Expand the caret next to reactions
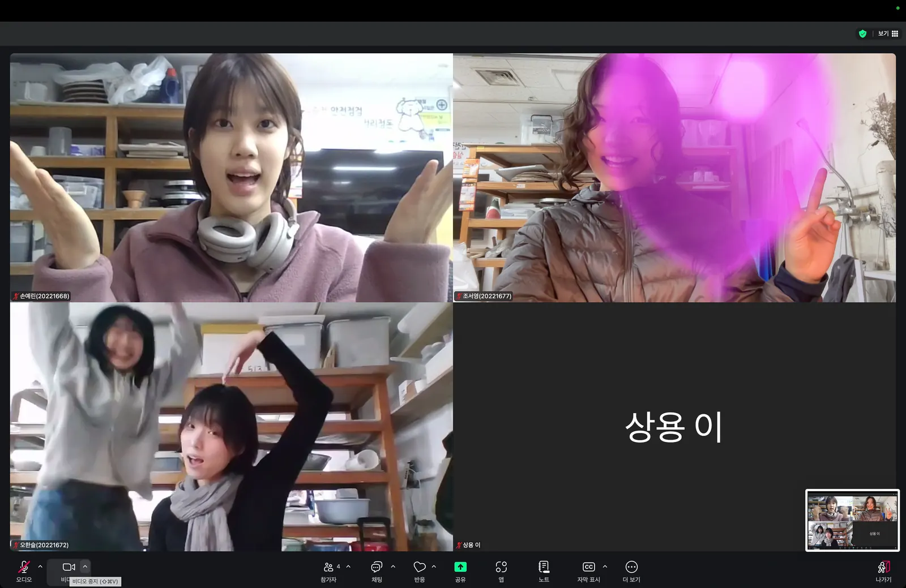The width and height of the screenshot is (906, 588). (x=434, y=566)
